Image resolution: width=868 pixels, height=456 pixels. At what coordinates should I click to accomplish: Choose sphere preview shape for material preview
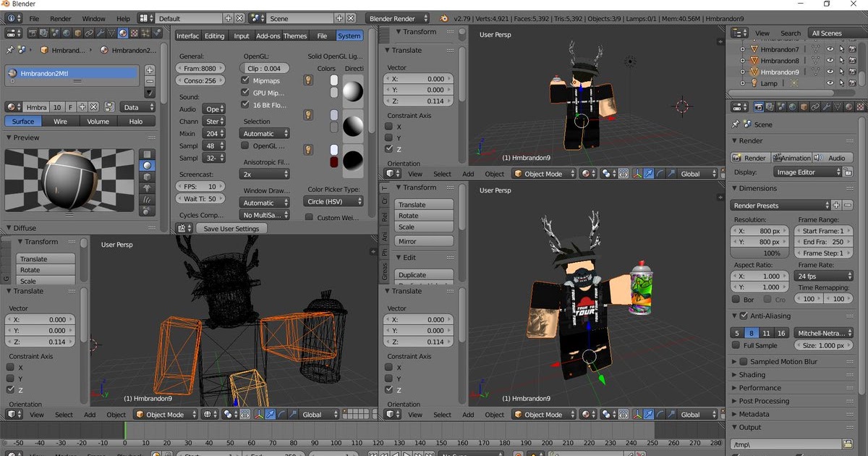[x=148, y=166]
